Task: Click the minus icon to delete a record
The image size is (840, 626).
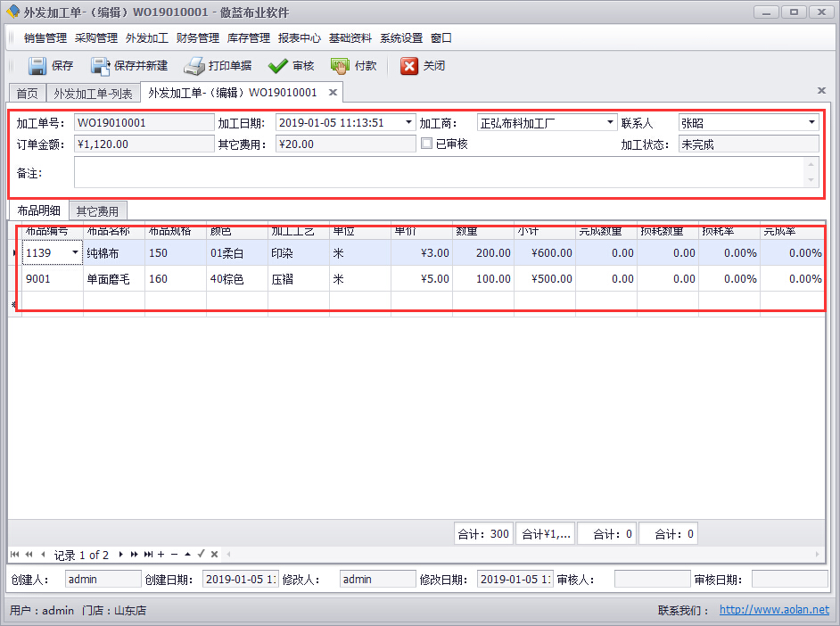Action: point(175,554)
